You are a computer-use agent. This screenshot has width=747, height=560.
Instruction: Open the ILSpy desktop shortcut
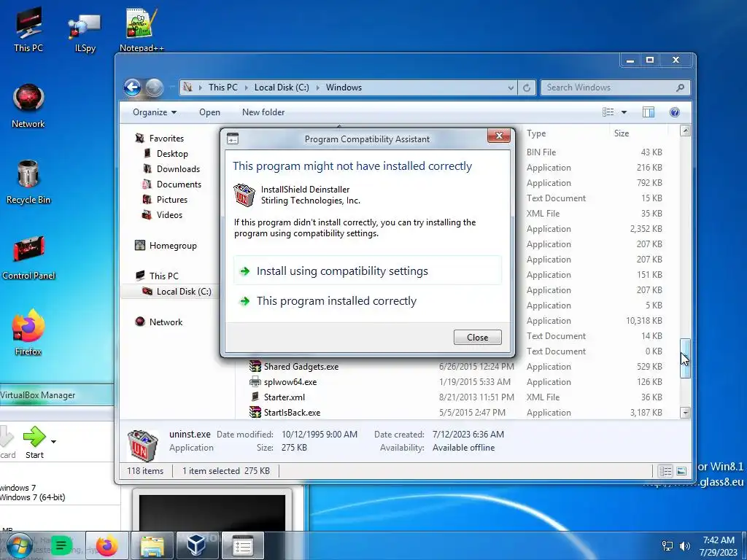[x=85, y=32]
